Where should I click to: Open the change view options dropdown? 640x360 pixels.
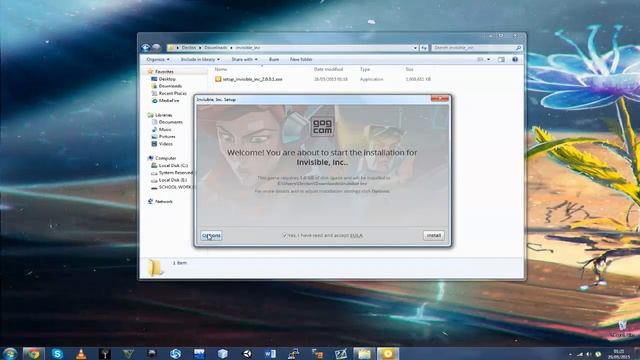489,60
